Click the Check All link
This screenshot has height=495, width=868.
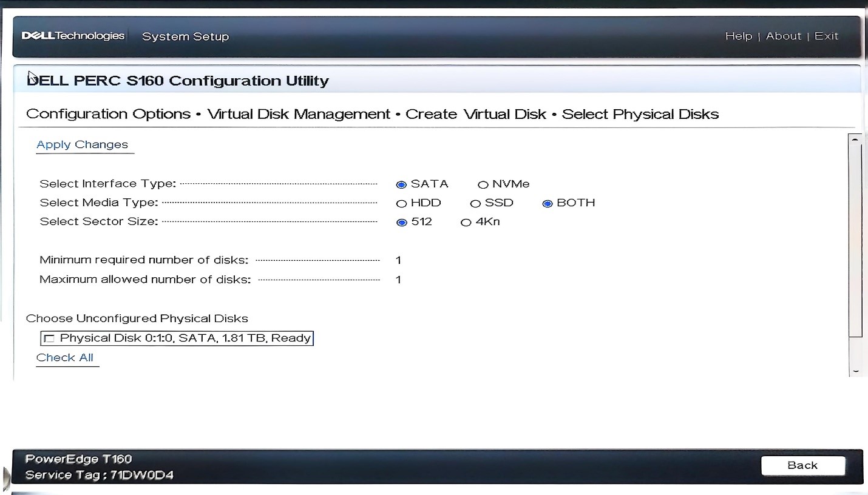pyautogui.click(x=65, y=357)
